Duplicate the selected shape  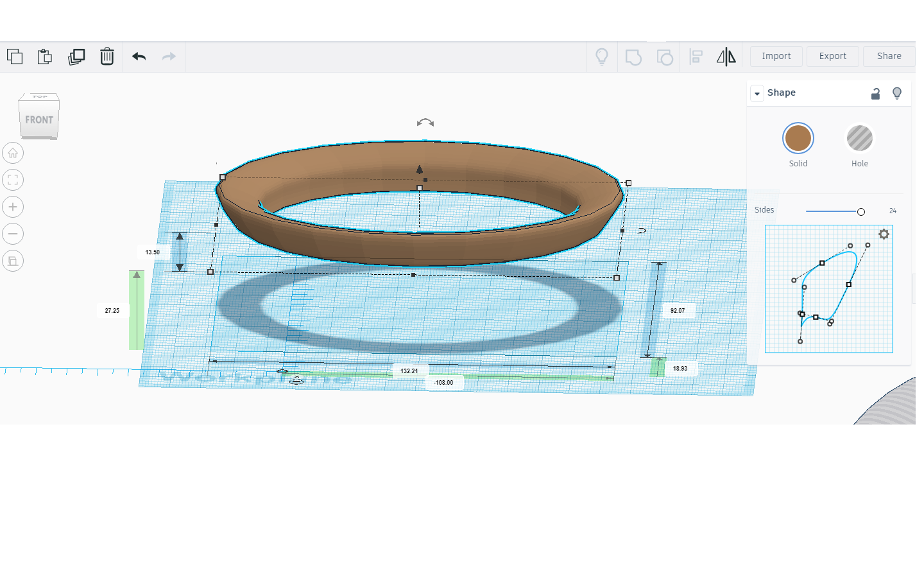tap(76, 57)
